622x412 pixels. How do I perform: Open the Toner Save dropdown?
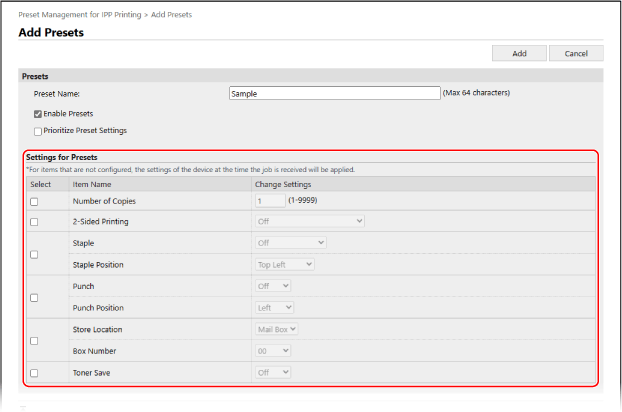(x=274, y=372)
